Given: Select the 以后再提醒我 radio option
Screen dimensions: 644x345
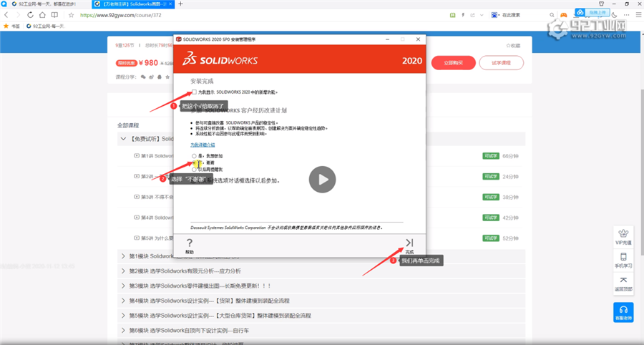Looking at the screenshot, I should coord(194,169).
